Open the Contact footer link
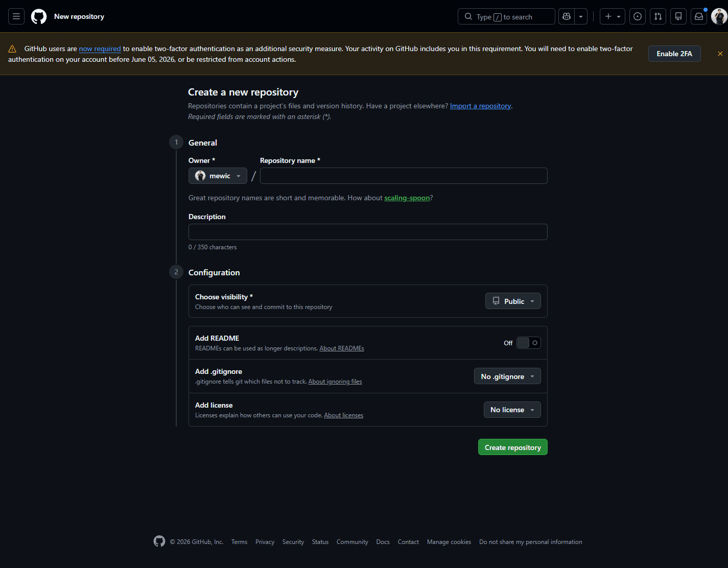Image resolution: width=728 pixels, height=568 pixels. [x=408, y=542]
